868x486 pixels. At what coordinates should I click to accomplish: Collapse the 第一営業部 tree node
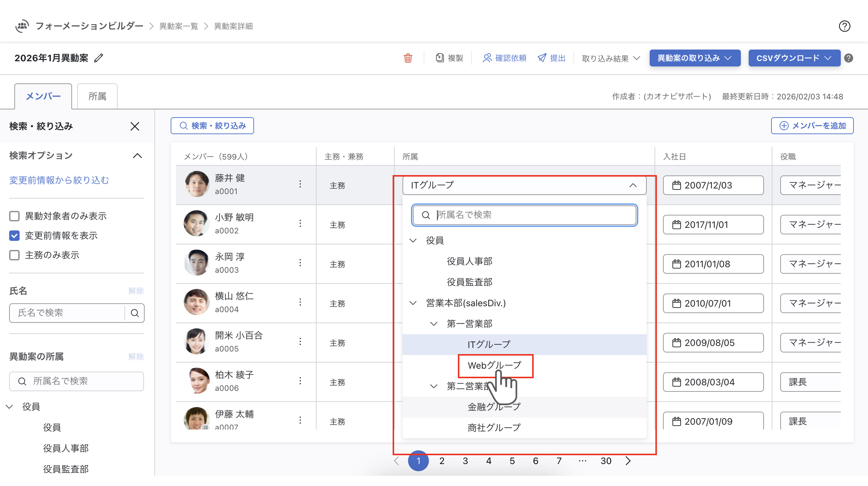click(x=434, y=324)
